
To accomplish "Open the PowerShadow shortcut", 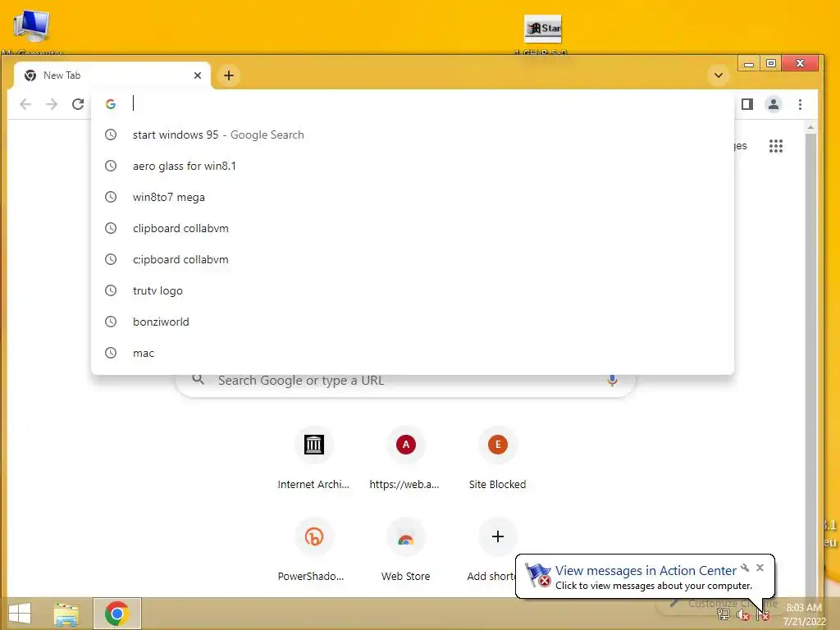I will (x=314, y=550).
